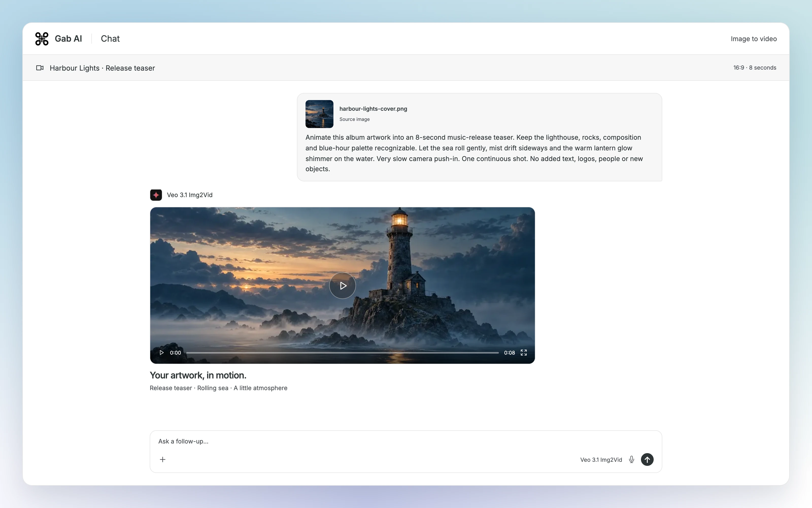Click the Your artwork, in motion heading
The height and width of the screenshot is (508, 812).
coord(198,375)
